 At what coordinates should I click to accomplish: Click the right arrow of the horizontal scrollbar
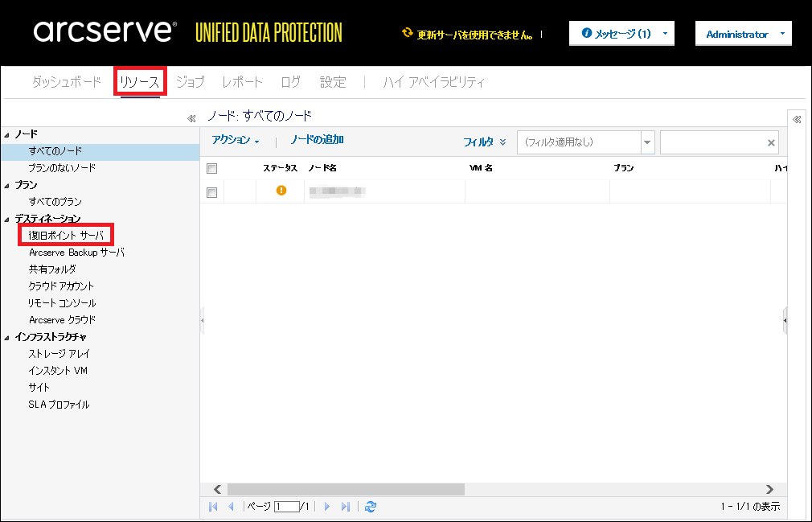[769, 489]
